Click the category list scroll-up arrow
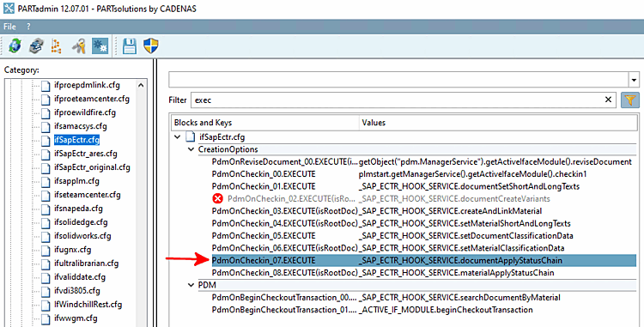The width and height of the screenshot is (644, 327). 141,85
